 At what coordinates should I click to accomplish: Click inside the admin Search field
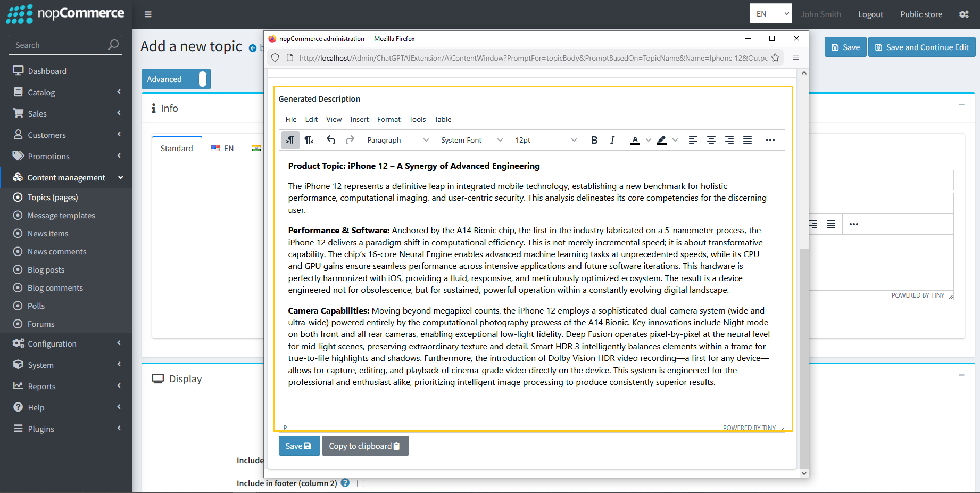click(x=59, y=45)
